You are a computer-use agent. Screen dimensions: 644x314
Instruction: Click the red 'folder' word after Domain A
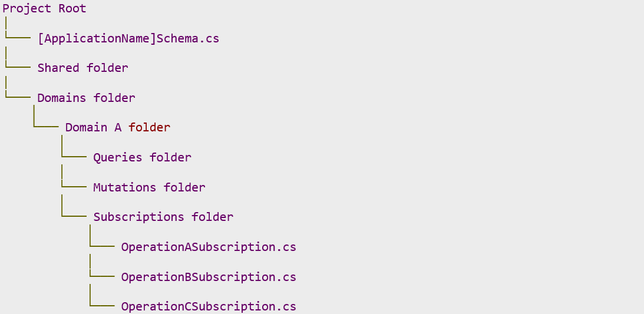(150, 128)
